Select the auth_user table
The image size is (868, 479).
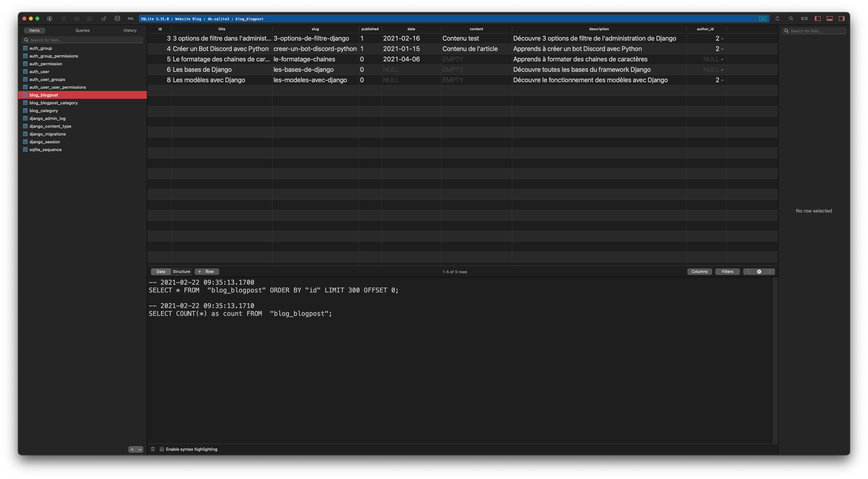[x=39, y=71]
